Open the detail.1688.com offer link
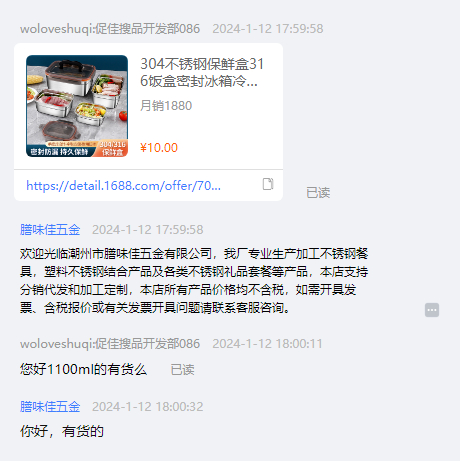The image size is (460, 461). click(x=123, y=185)
